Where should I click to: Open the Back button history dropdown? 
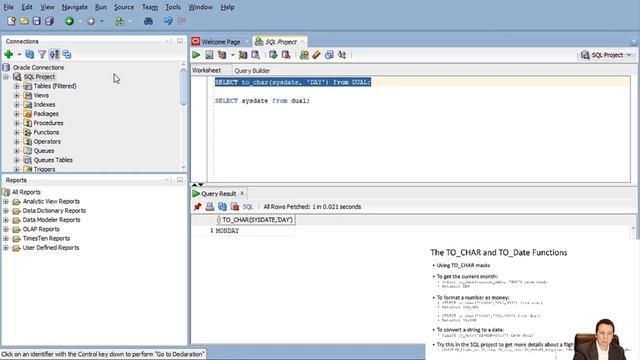tap(80, 21)
